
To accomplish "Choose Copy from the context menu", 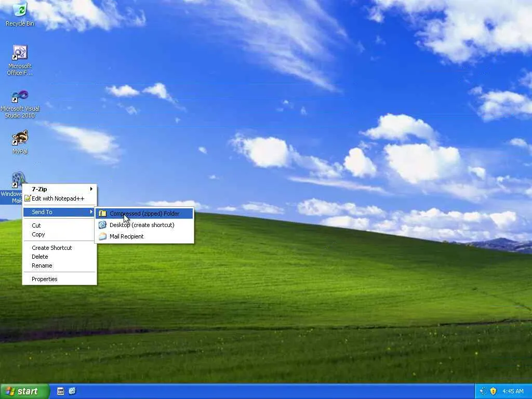I will [x=60, y=234].
